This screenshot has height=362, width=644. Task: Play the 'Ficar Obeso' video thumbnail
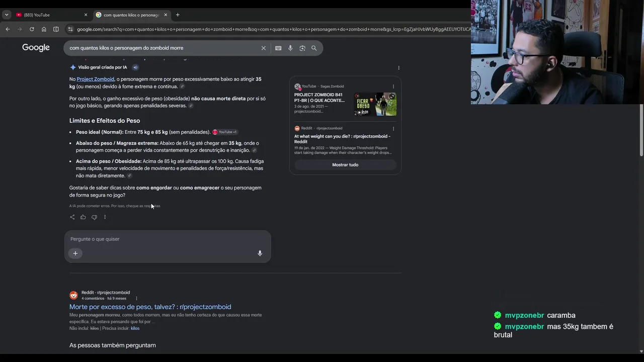click(375, 104)
